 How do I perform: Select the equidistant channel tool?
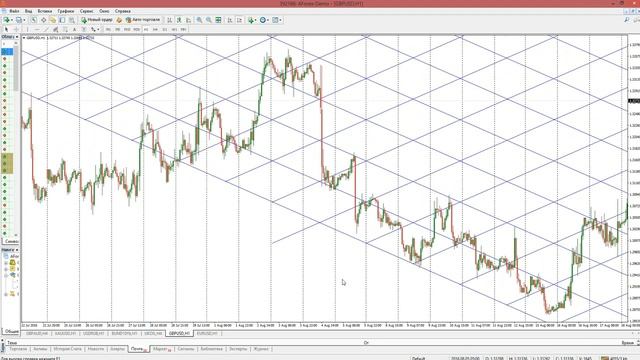click(x=56, y=29)
